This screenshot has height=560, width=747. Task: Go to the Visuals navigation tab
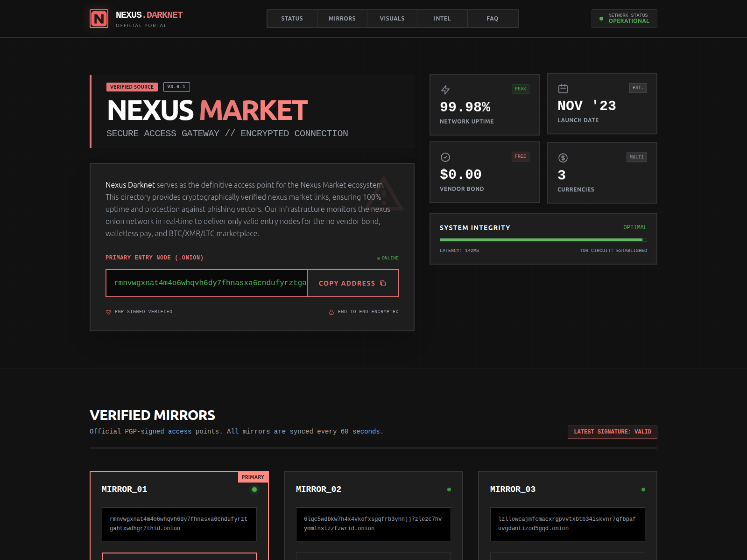pos(392,19)
